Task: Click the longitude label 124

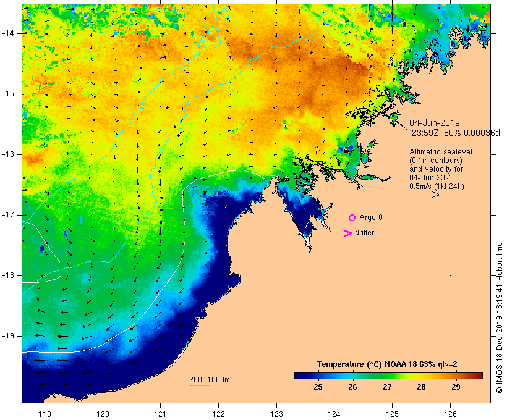Action: [x=334, y=414]
